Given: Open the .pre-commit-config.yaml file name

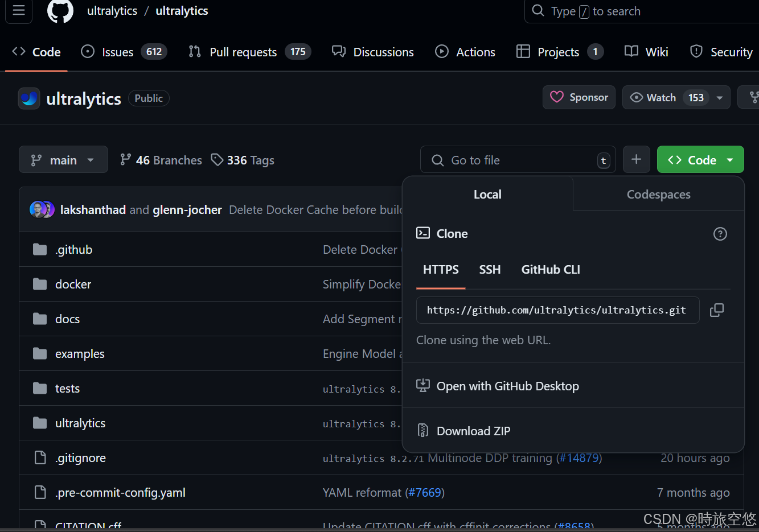Looking at the screenshot, I should coord(120,492).
